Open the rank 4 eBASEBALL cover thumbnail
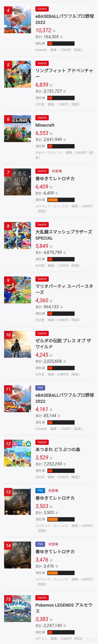This screenshot has height=644, width=98. tap(18, 20)
